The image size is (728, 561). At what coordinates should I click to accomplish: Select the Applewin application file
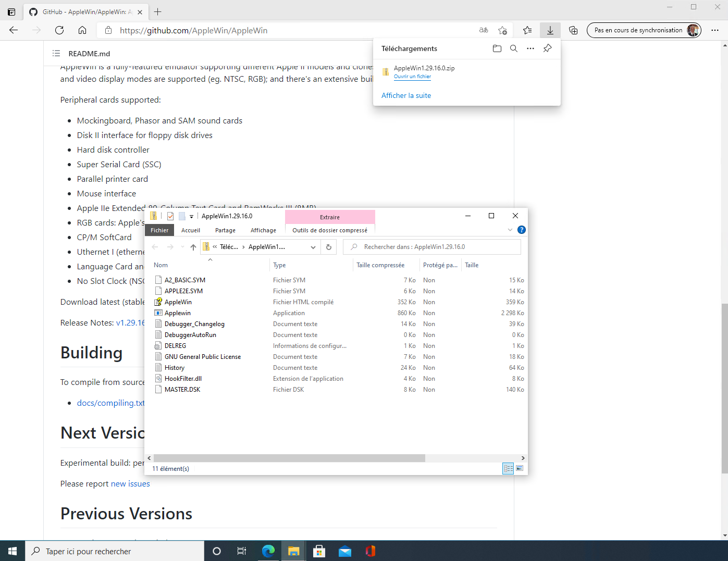tap(178, 313)
